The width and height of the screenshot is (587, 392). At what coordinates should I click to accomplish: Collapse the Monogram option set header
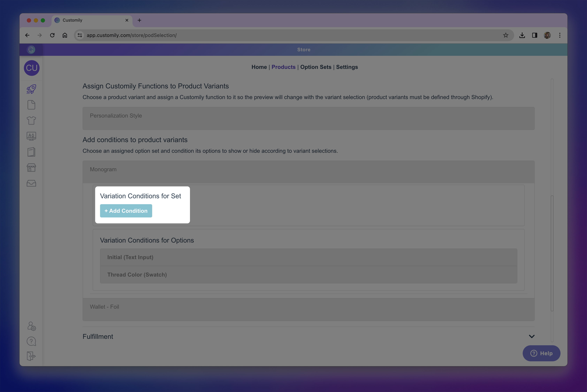click(x=308, y=172)
